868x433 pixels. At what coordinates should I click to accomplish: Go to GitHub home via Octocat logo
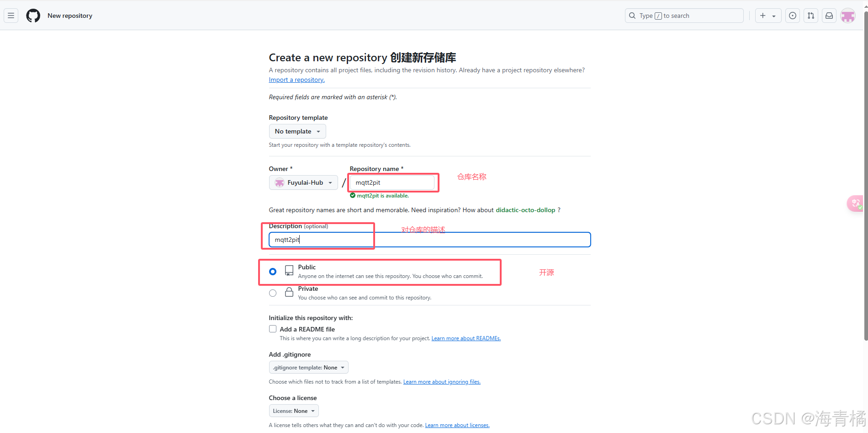[x=33, y=16]
